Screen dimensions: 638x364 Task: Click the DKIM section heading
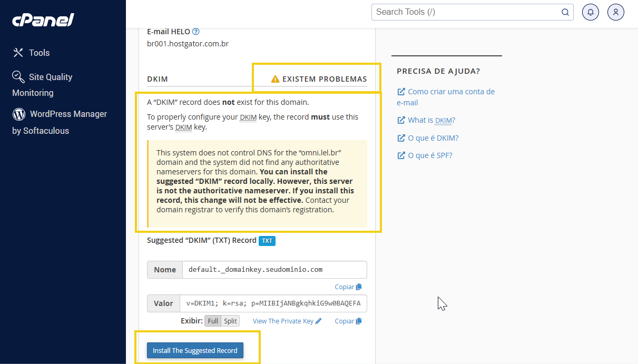[158, 79]
